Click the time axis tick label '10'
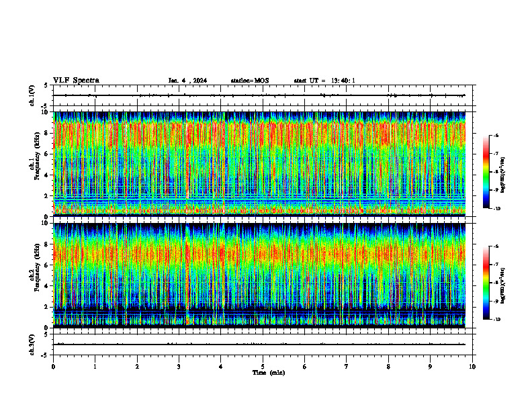Screen dimensions: 532x411 pos(472,367)
